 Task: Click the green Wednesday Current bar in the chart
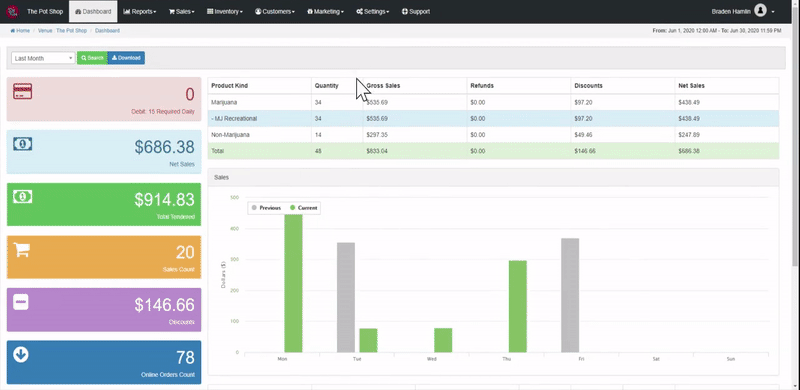tap(443, 340)
